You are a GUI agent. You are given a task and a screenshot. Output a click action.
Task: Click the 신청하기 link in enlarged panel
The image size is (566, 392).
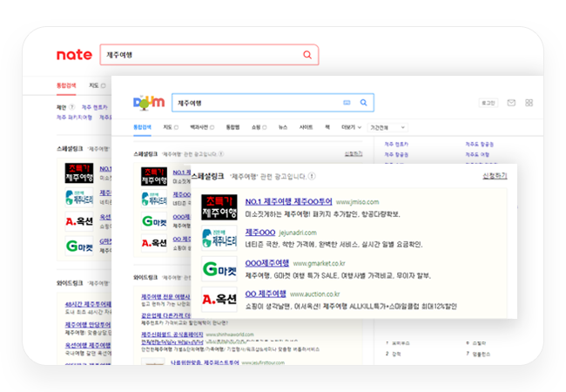coord(495,176)
